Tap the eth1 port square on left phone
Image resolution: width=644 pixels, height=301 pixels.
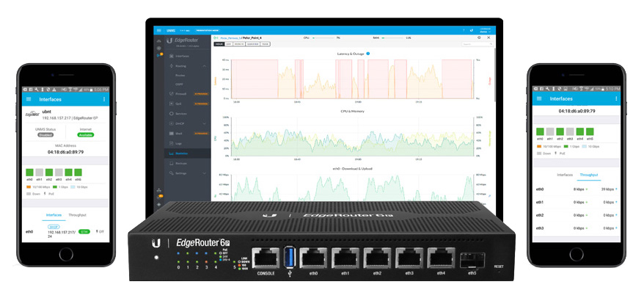coord(40,173)
